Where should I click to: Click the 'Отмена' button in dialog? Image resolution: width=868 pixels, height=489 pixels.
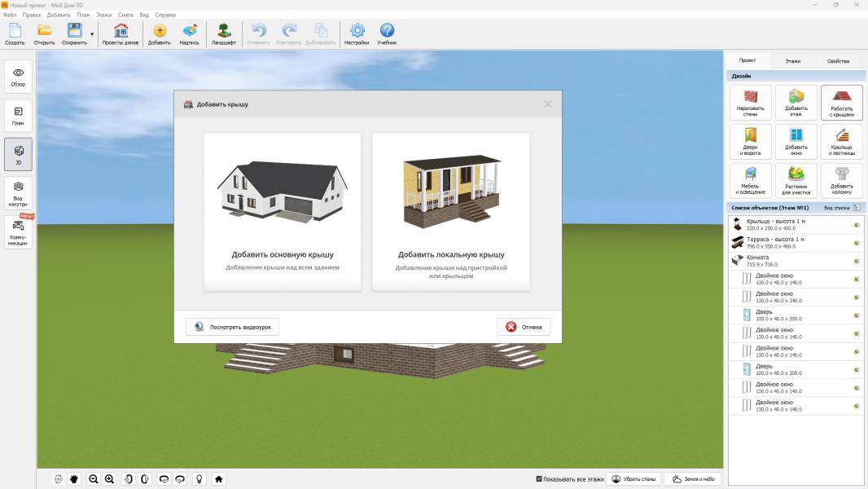(524, 327)
